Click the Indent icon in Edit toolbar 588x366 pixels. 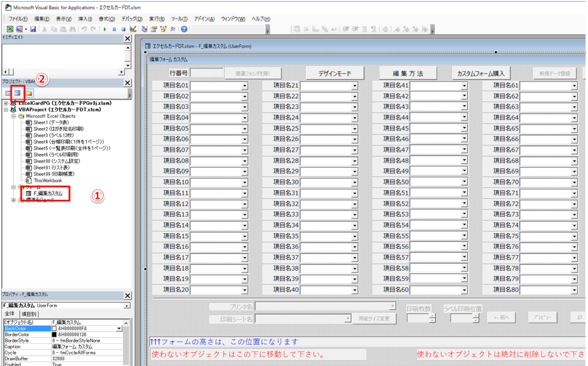(x=346, y=29)
